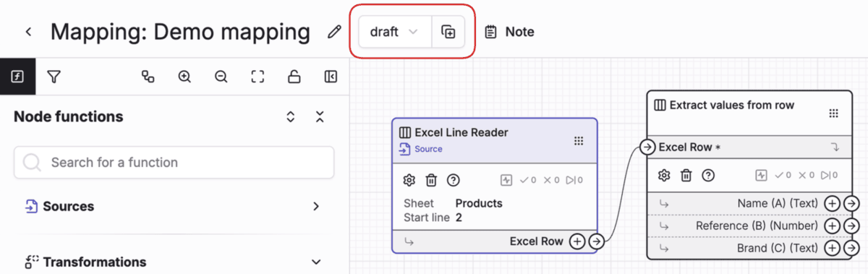Grab the Excel Line Reader drag handle dots
This screenshot has width=868, height=274.
pos(578,140)
